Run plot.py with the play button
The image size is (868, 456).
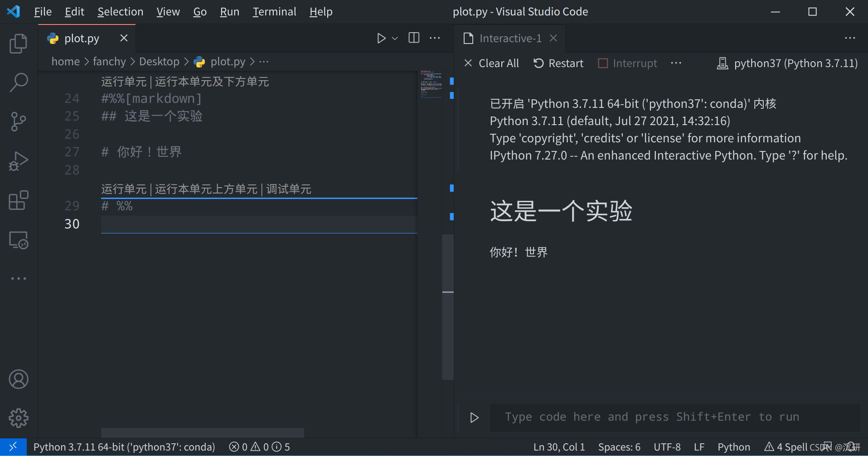pos(381,38)
